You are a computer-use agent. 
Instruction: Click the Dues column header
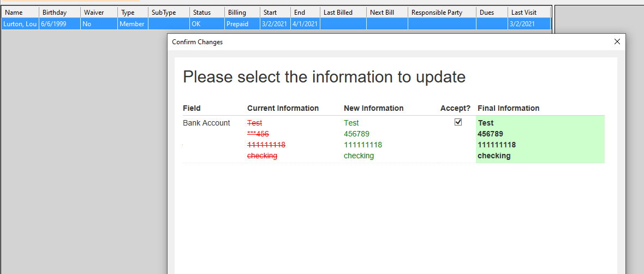(x=492, y=13)
